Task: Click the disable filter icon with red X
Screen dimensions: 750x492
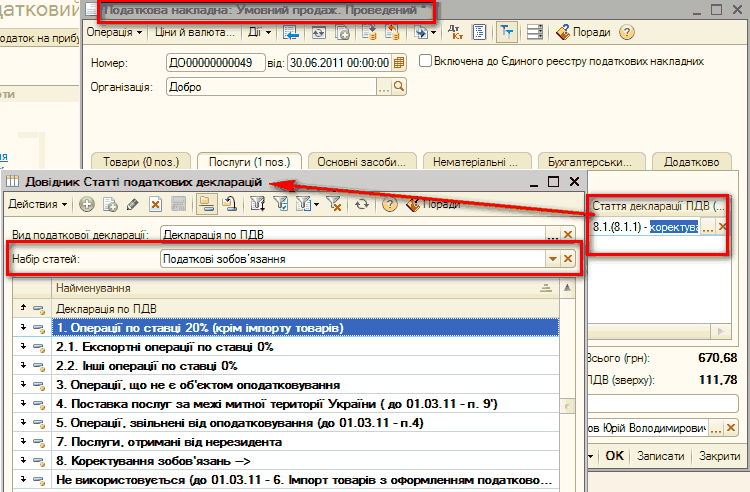Action: coord(334,204)
